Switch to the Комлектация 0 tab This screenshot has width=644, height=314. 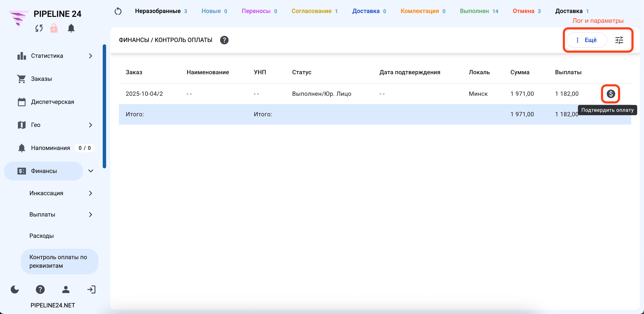tap(423, 11)
